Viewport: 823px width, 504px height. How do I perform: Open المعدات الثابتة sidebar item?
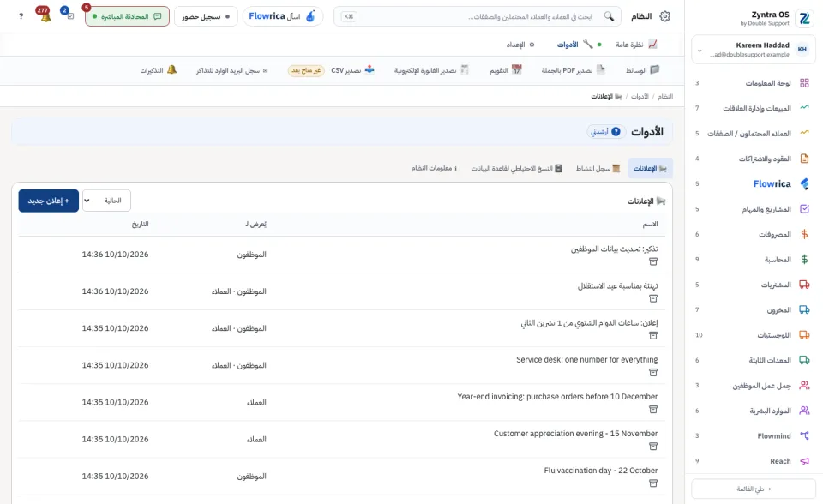click(754, 360)
